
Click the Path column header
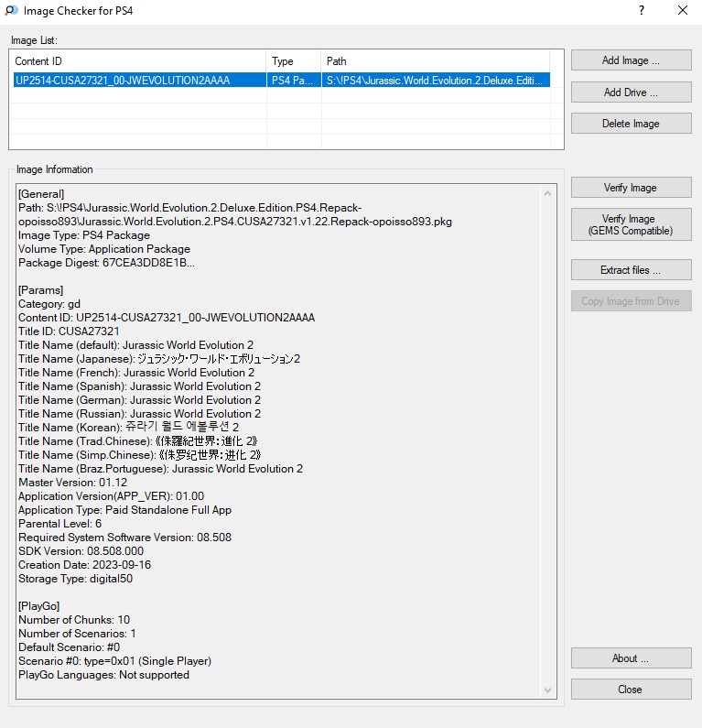[x=436, y=61]
